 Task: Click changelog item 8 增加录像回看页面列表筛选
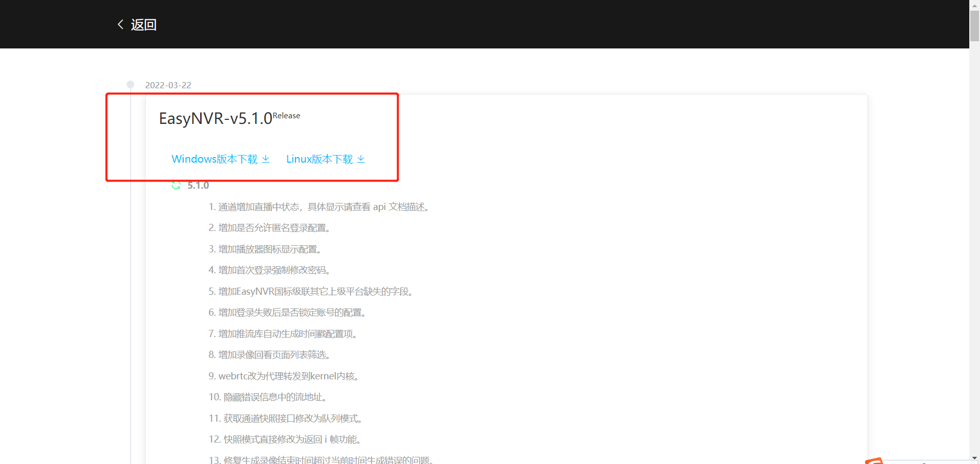click(x=271, y=355)
